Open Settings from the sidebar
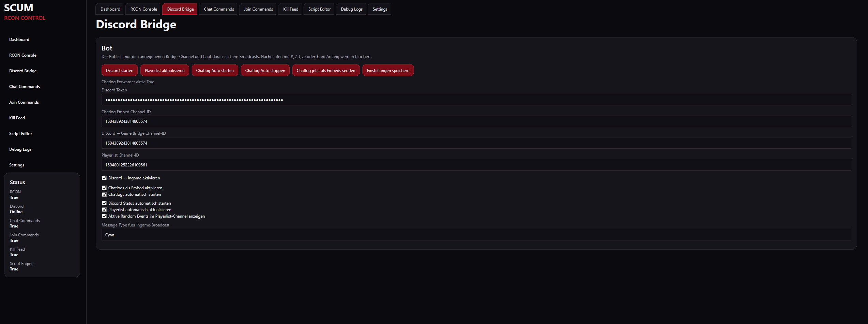868x324 pixels. point(17,165)
